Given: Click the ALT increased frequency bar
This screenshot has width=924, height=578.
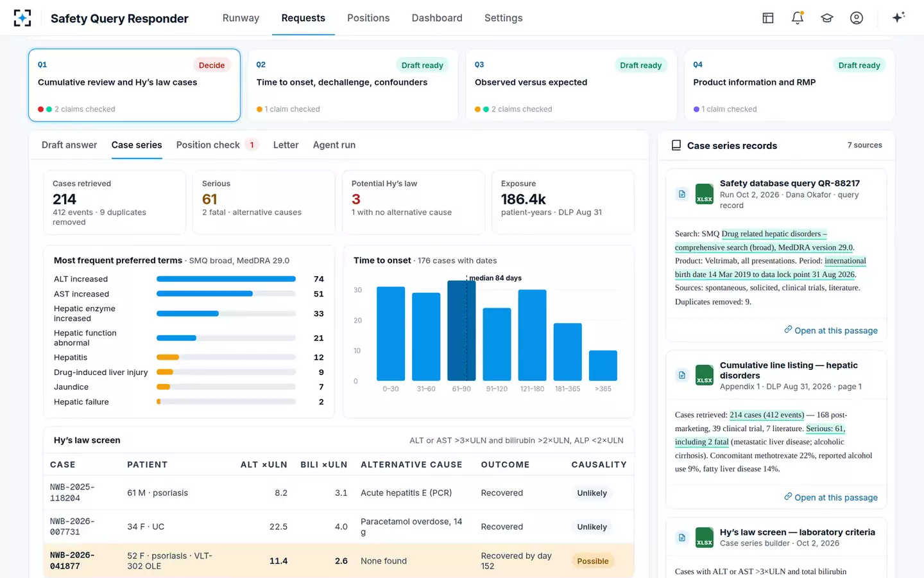Looking at the screenshot, I should point(226,279).
